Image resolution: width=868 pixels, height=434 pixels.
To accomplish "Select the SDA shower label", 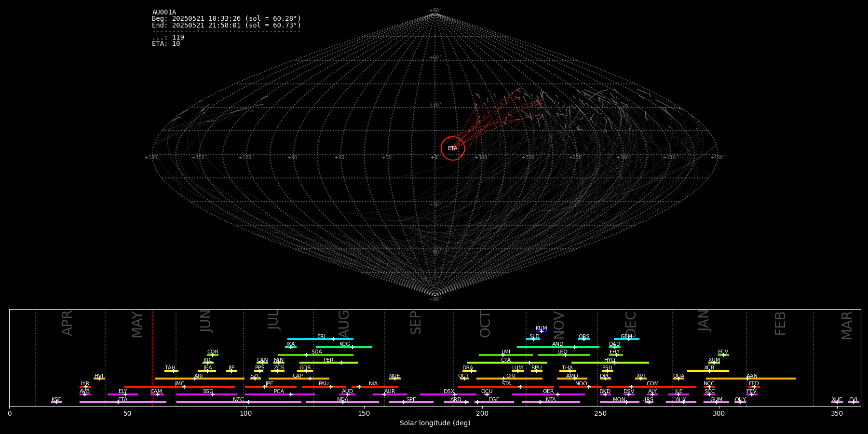I will (x=316, y=352).
